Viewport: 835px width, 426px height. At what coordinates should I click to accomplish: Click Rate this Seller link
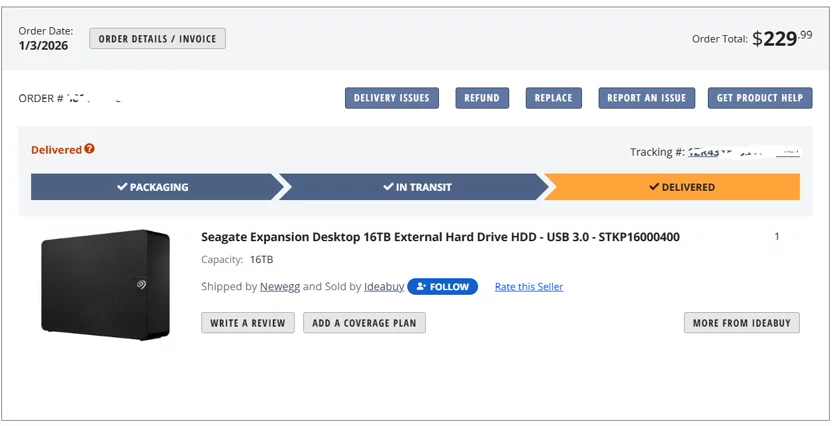click(x=529, y=286)
